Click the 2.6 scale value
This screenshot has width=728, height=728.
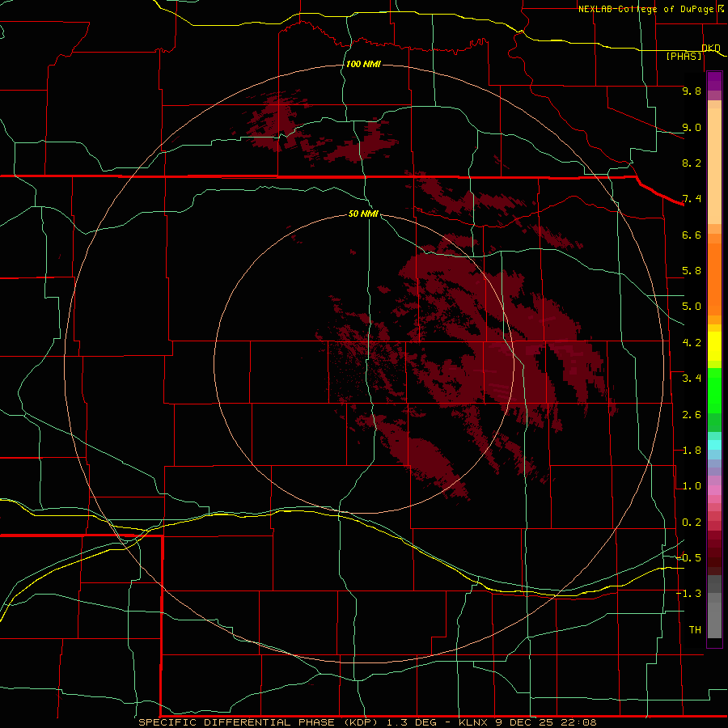[x=692, y=415]
